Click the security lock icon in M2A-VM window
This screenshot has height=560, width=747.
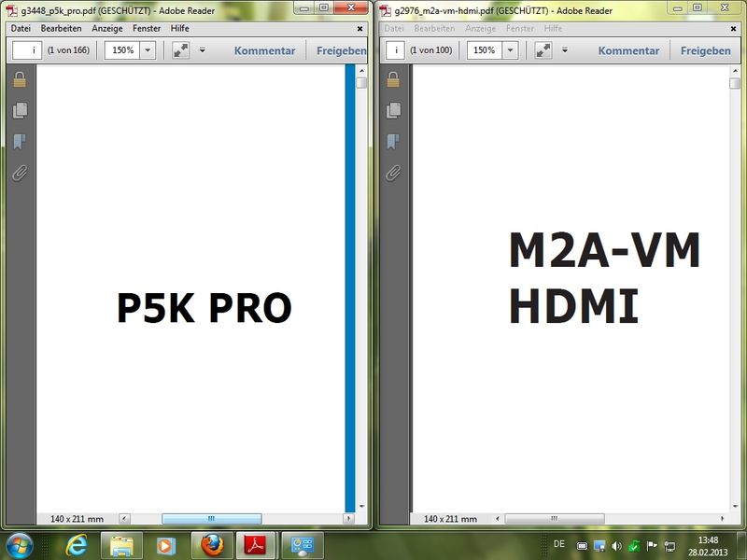click(393, 79)
